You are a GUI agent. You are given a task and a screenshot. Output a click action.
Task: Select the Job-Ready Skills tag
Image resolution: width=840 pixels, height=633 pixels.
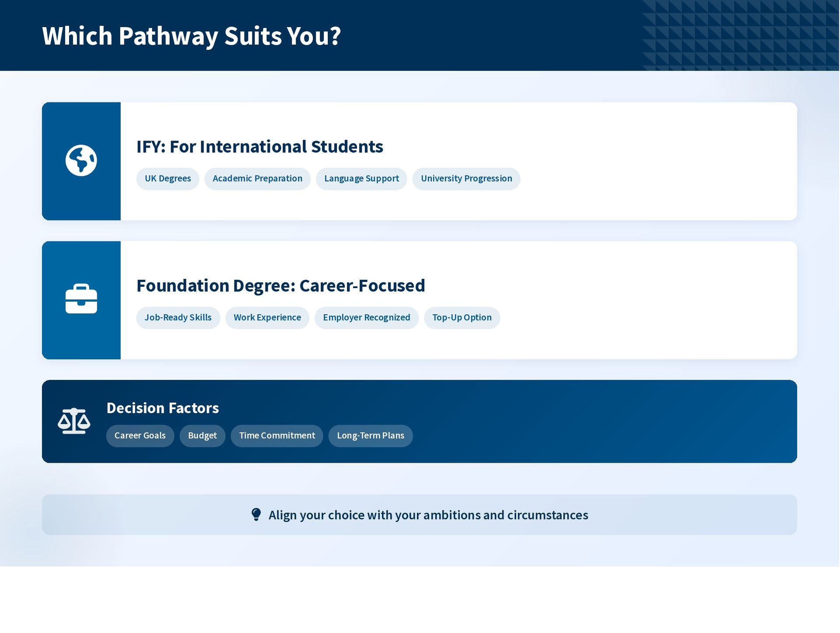pyautogui.click(x=178, y=318)
